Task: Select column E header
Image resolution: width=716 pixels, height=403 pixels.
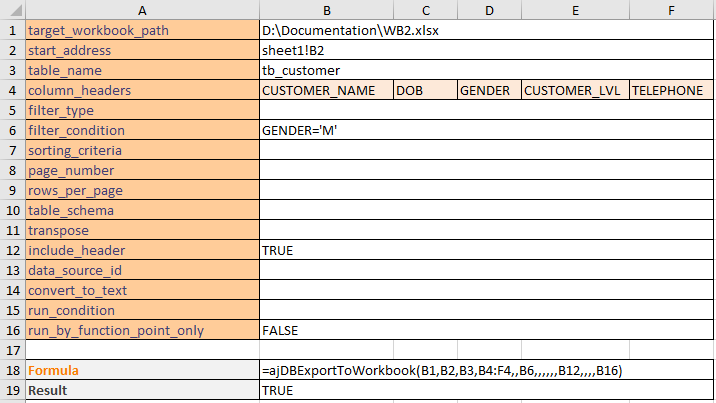Action: 575,10
